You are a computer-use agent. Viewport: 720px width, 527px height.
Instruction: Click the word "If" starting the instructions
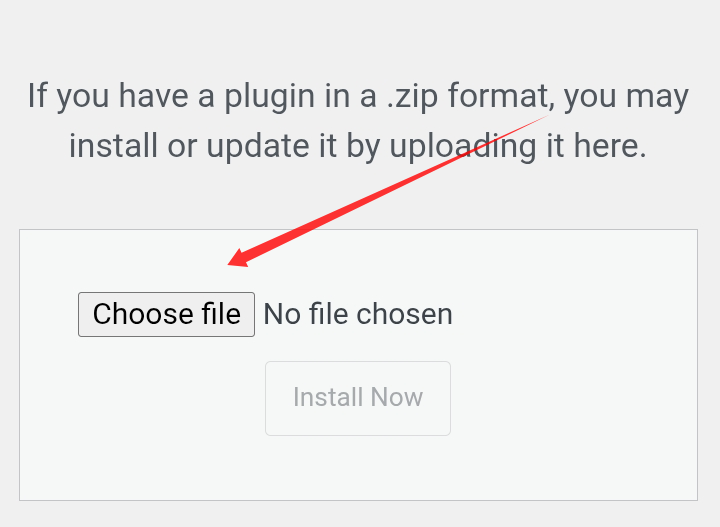pyautogui.click(x=37, y=97)
